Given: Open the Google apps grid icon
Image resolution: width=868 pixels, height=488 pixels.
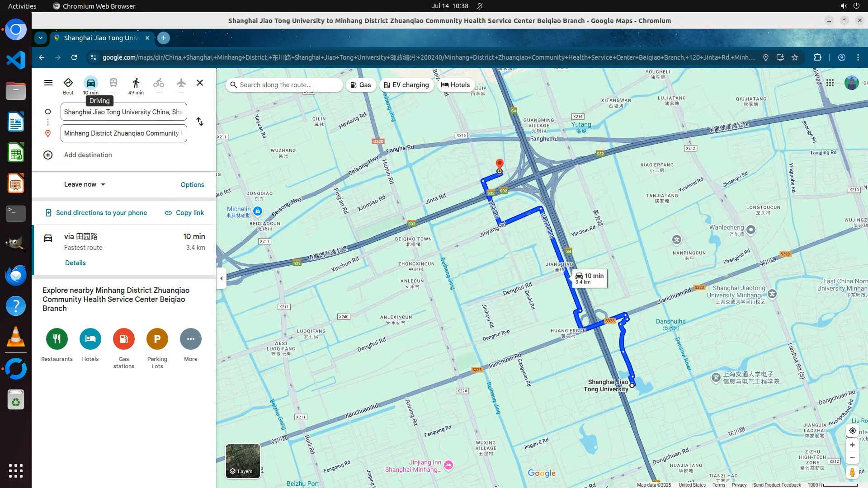Looking at the screenshot, I should [830, 83].
